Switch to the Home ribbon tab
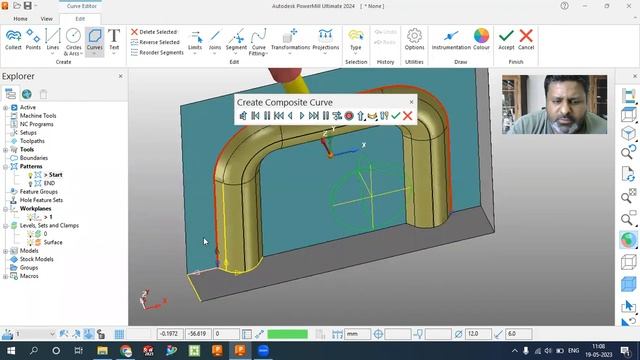The height and width of the screenshot is (360, 640). [x=20, y=19]
